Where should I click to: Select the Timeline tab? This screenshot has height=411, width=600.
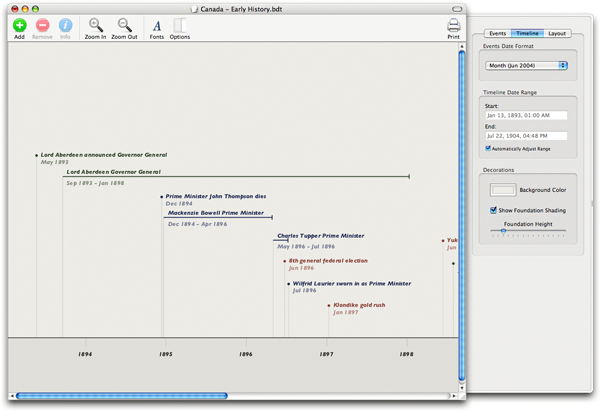[x=527, y=34]
